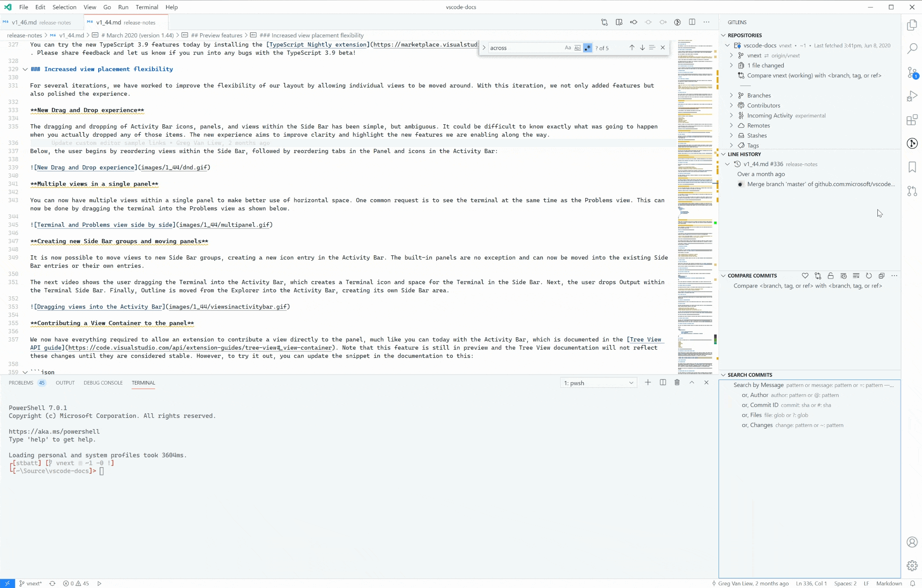Screen dimensions: 922x588
Task: Open the GitLens view in activity bar
Action: tap(912, 143)
